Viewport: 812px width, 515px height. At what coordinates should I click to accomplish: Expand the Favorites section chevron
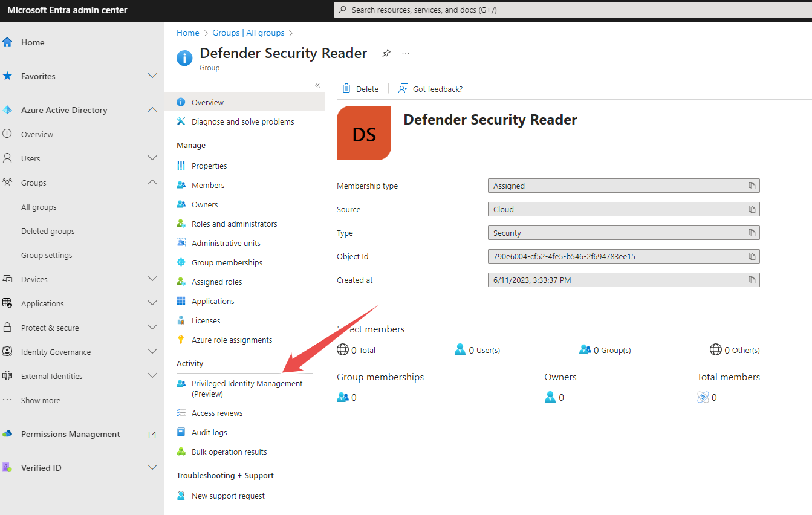[152, 76]
